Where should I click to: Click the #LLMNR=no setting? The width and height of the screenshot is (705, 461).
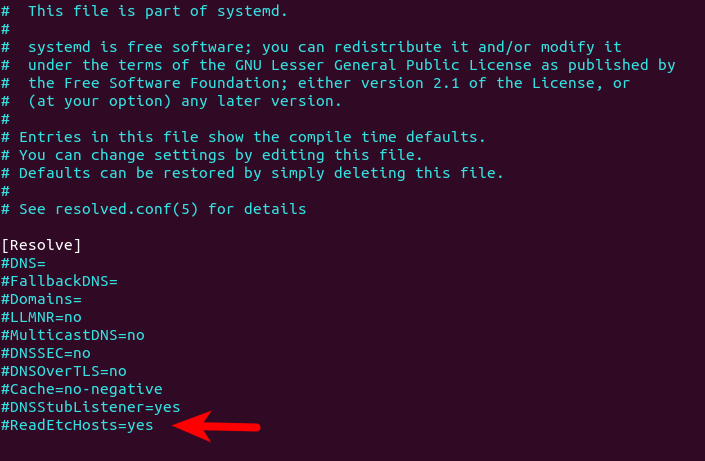click(x=41, y=317)
